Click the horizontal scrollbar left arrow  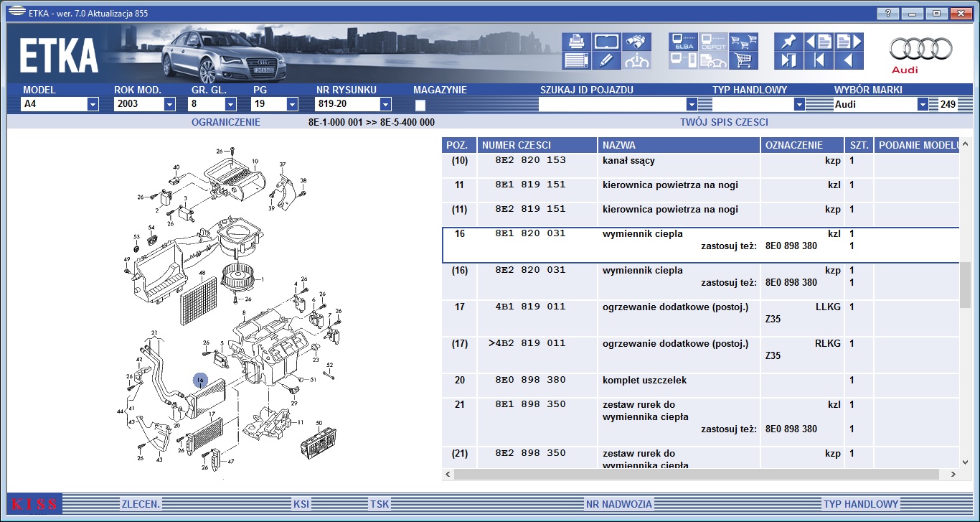point(448,474)
